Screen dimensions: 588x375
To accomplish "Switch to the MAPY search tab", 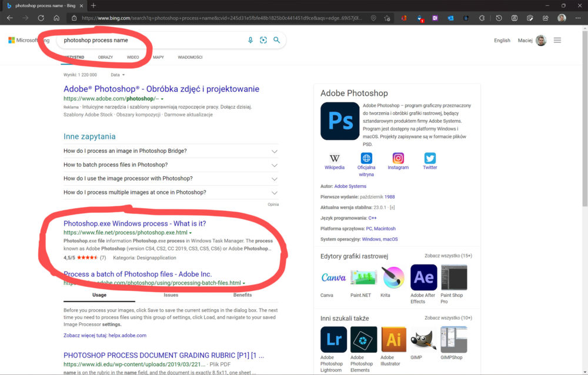I will click(158, 58).
